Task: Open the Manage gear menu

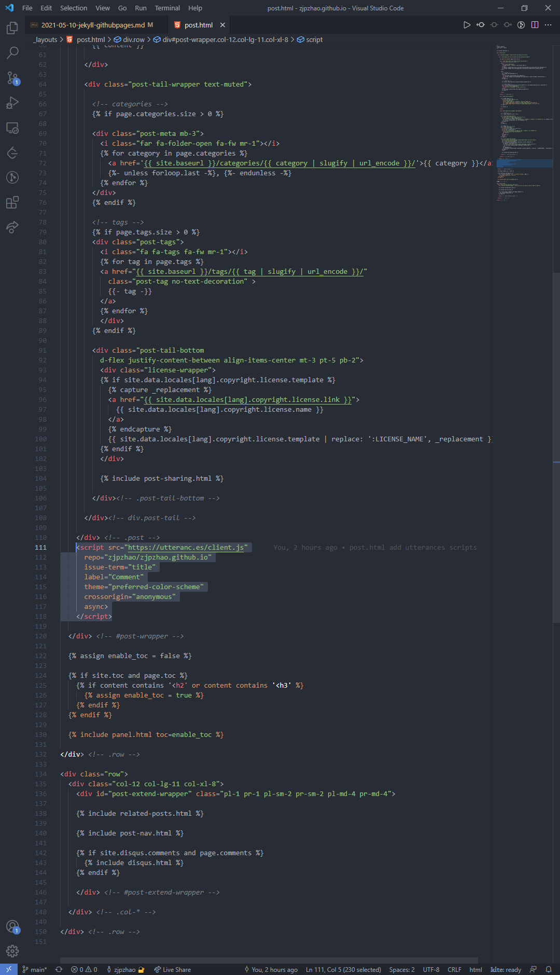Action: (12, 951)
